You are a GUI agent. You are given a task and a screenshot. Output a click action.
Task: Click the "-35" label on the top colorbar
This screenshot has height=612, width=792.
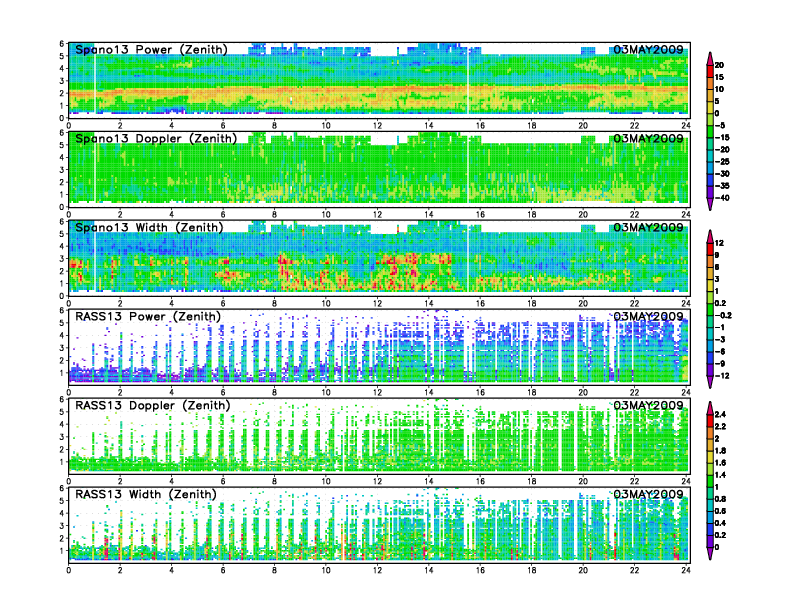click(x=722, y=186)
